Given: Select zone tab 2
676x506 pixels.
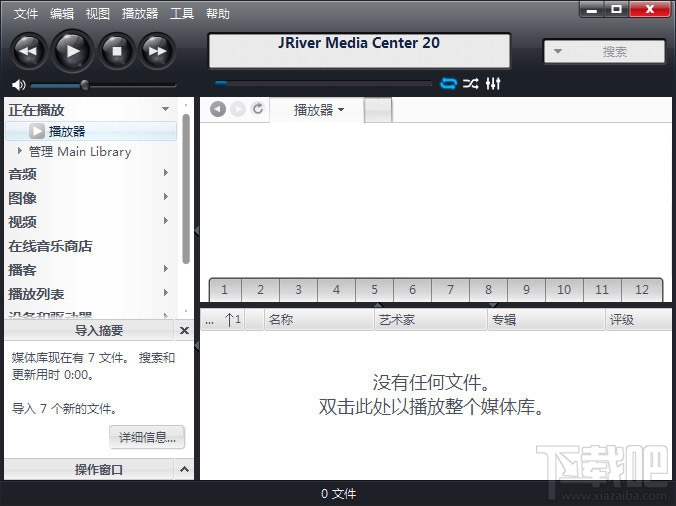Looking at the screenshot, I should (260, 290).
